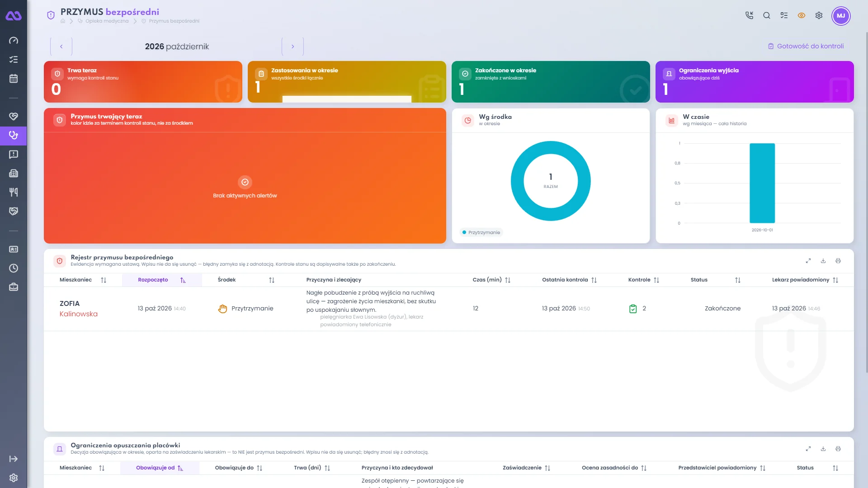Toggle the orange eye visibility icon
This screenshot has height=488, width=868.
(x=802, y=15)
